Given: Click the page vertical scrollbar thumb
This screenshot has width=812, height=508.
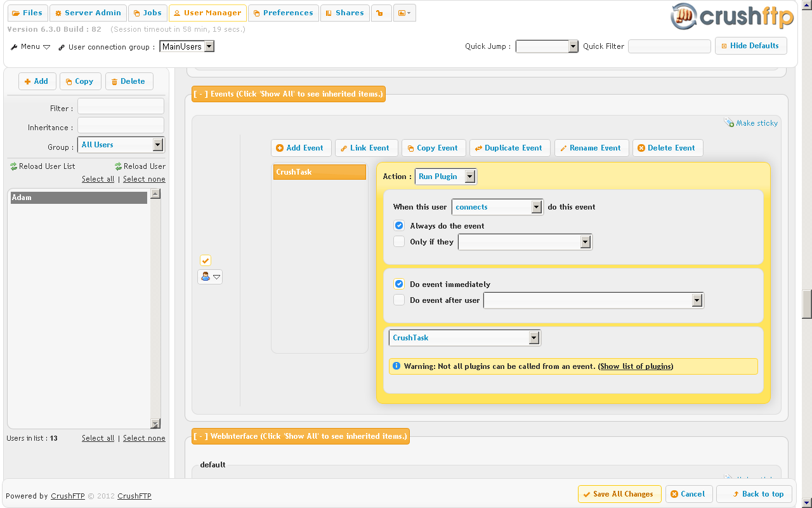Looking at the screenshot, I should tap(807, 304).
